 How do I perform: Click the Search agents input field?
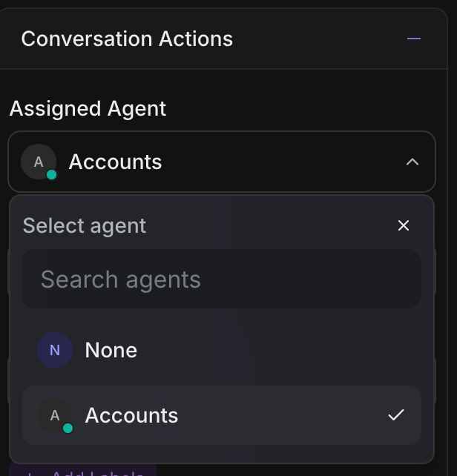tap(221, 280)
